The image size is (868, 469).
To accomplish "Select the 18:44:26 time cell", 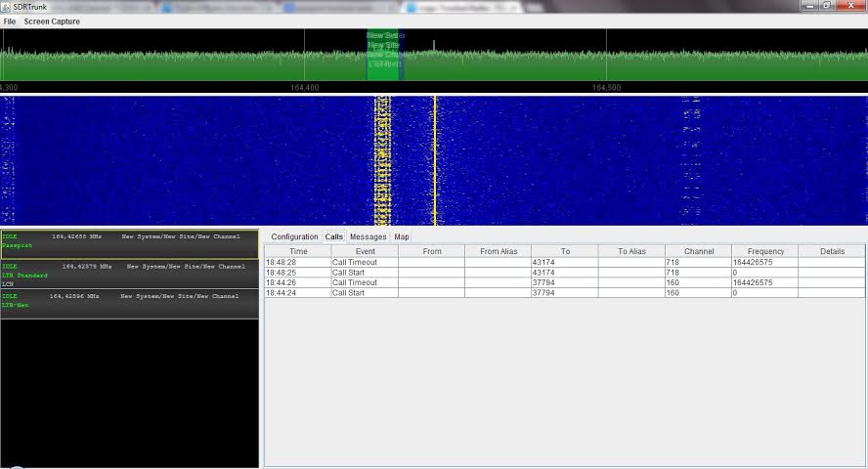I will (298, 282).
